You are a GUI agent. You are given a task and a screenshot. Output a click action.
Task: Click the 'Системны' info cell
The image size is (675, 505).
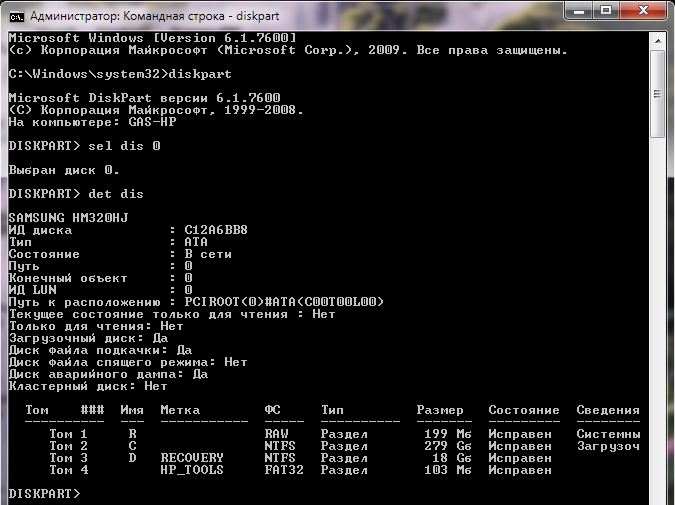[x=608, y=434]
